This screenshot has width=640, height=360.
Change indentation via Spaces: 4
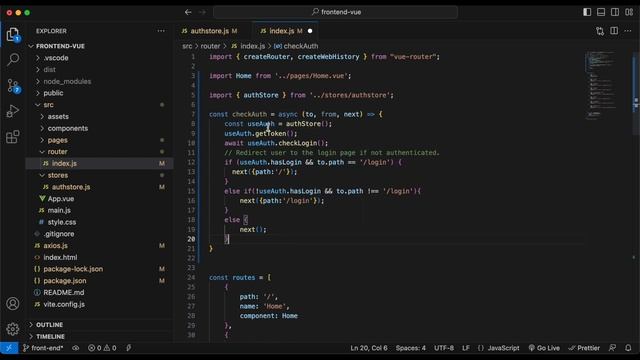(x=411, y=348)
